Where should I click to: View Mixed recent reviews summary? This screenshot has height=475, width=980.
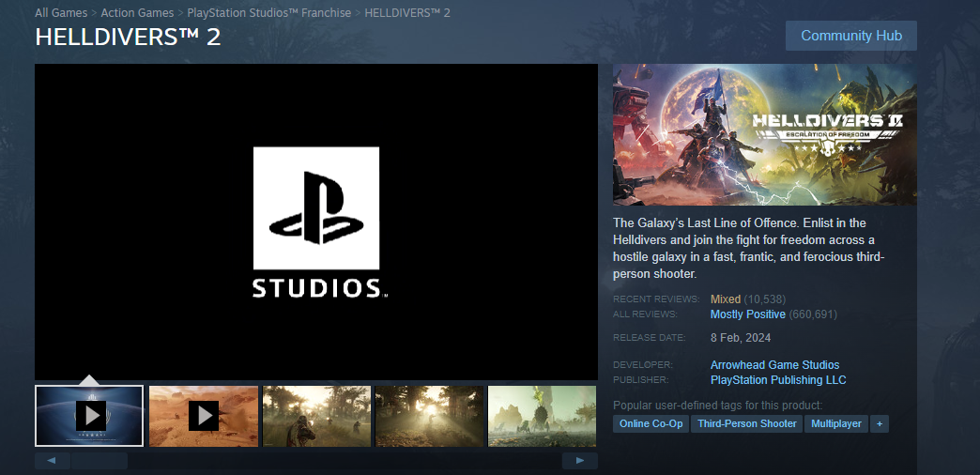click(726, 299)
